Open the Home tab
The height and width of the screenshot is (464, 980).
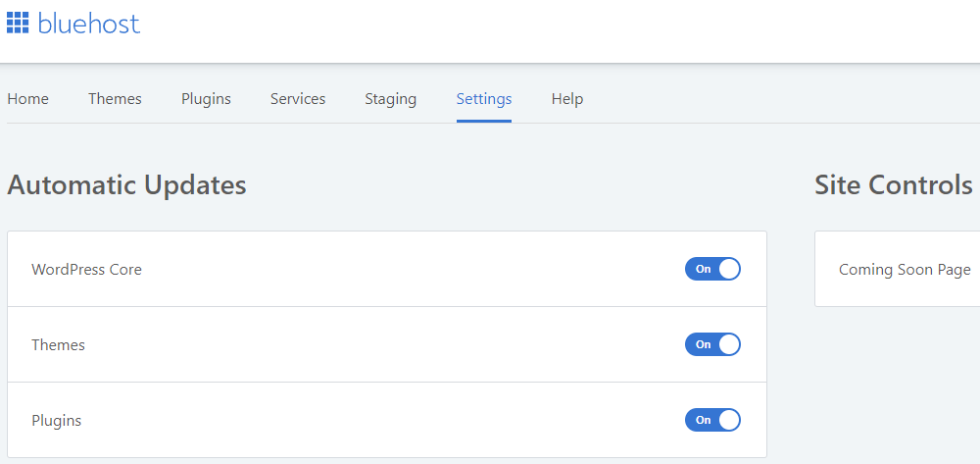click(28, 99)
